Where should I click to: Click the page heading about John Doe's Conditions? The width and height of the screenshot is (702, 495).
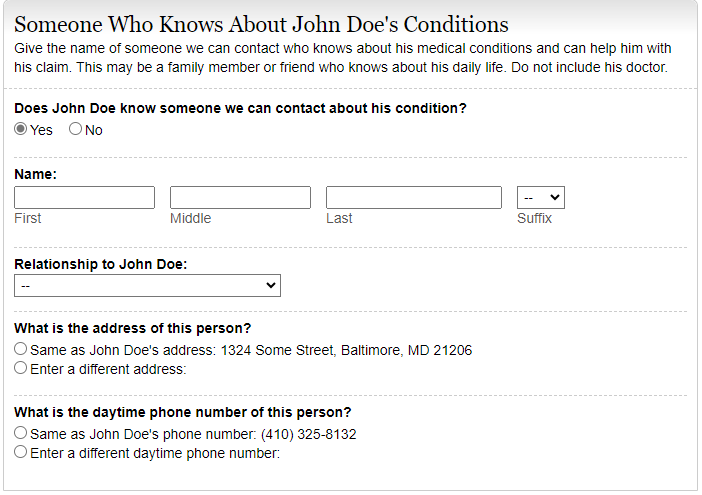pyautogui.click(x=261, y=25)
